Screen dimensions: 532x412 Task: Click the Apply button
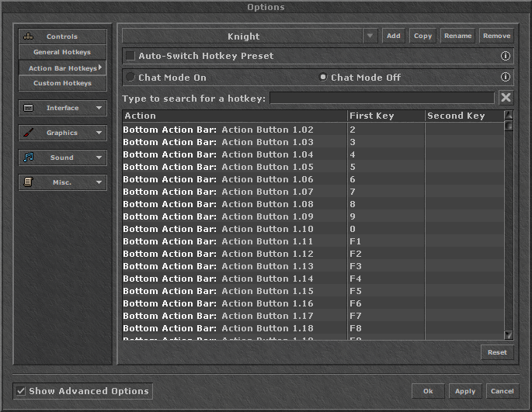[465, 391]
